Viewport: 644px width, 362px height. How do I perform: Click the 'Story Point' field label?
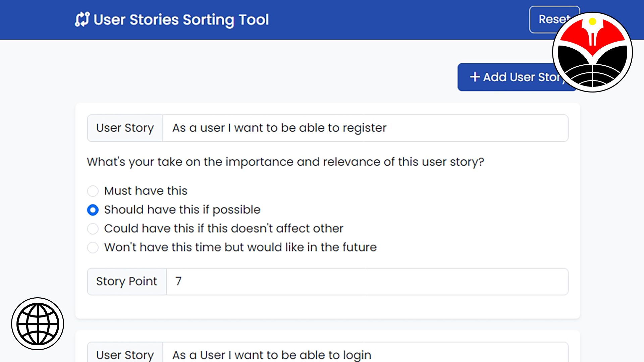click(x=126, y=282)
